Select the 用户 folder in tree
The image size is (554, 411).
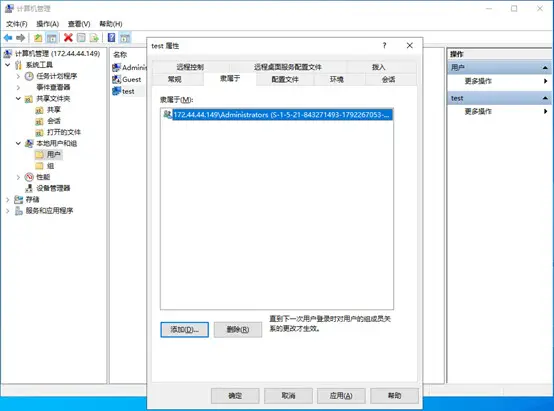click(48, 154)
